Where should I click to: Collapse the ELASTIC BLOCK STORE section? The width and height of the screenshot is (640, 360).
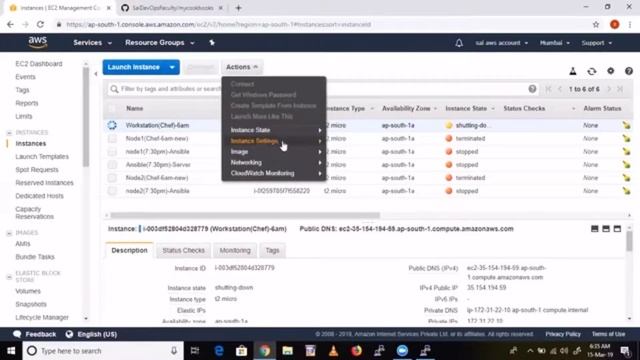pos(9,277)
